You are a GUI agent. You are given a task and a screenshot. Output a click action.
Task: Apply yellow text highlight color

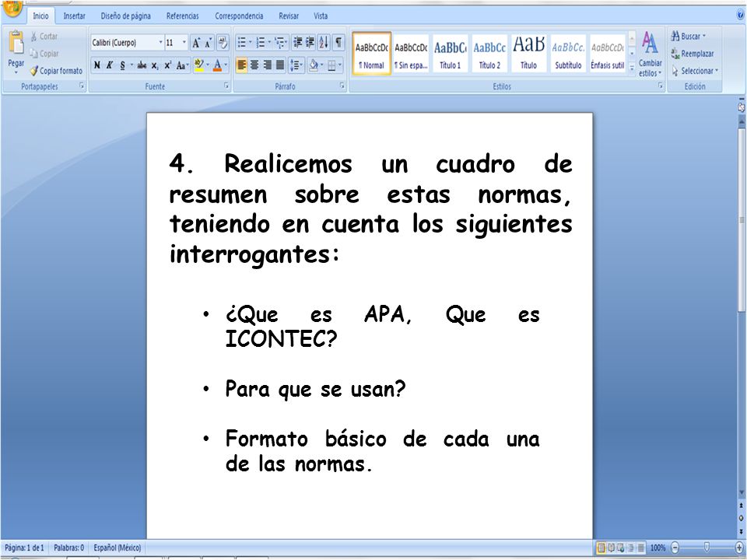[199, 65]
